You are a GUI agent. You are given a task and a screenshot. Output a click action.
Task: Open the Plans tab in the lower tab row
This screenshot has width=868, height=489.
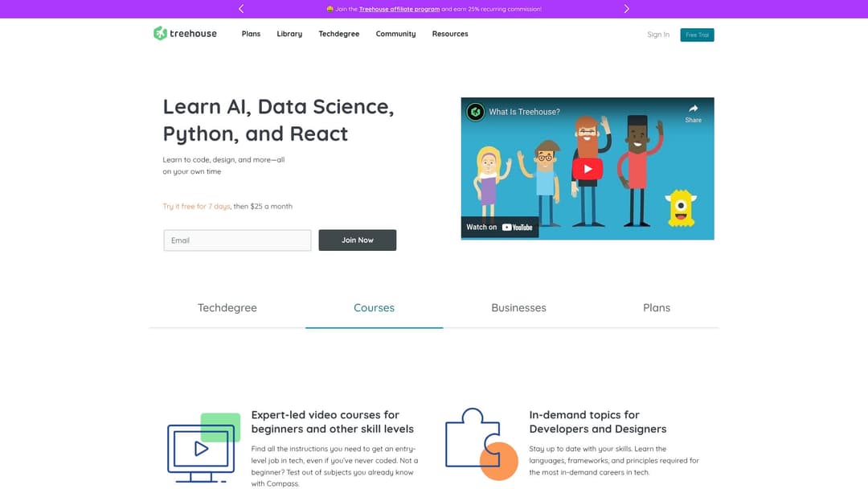(x=657, y=308)
